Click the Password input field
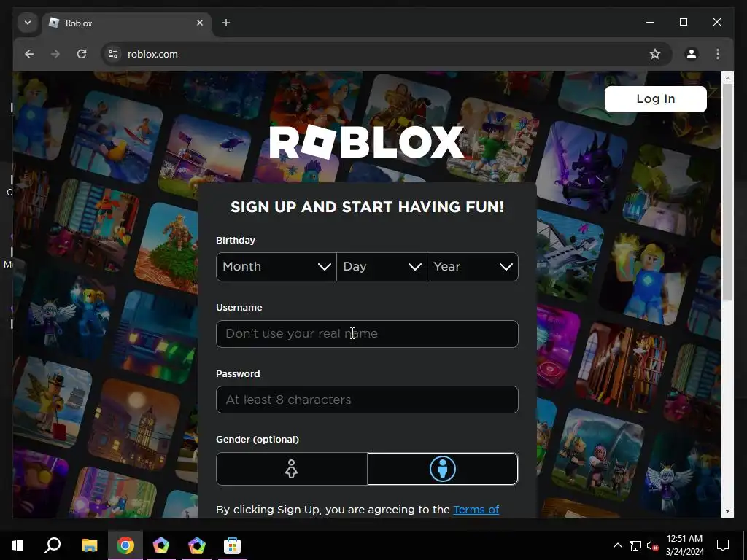Viewport: 747px width, 560px height. (x=367, y=400)
